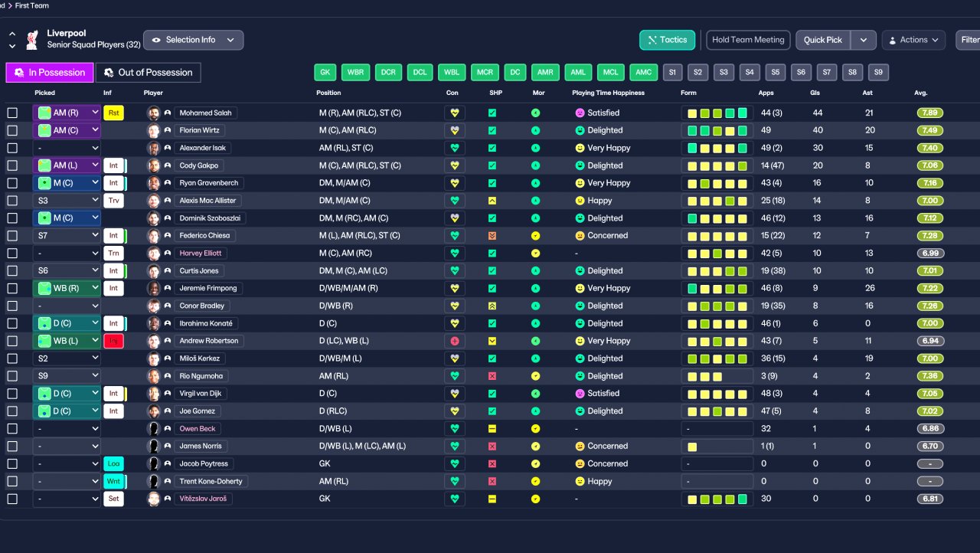Select the AMC position pill

coord(643,73)
